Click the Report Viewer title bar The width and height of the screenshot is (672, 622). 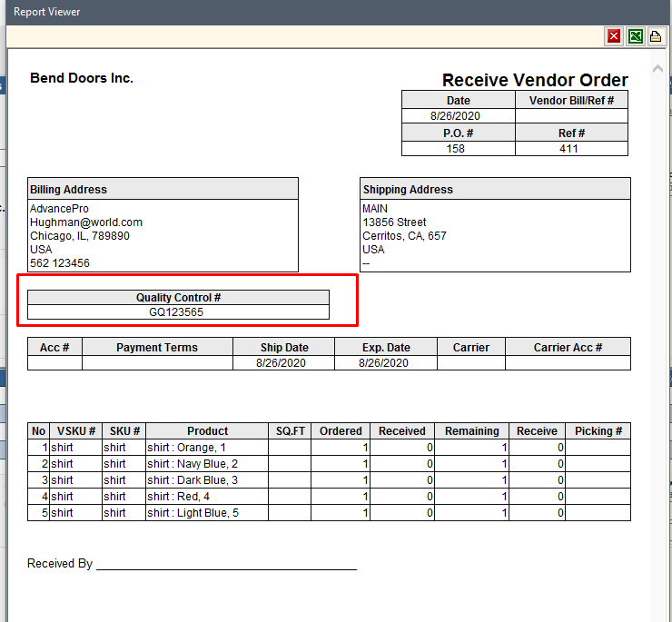[x=272, y=12]
